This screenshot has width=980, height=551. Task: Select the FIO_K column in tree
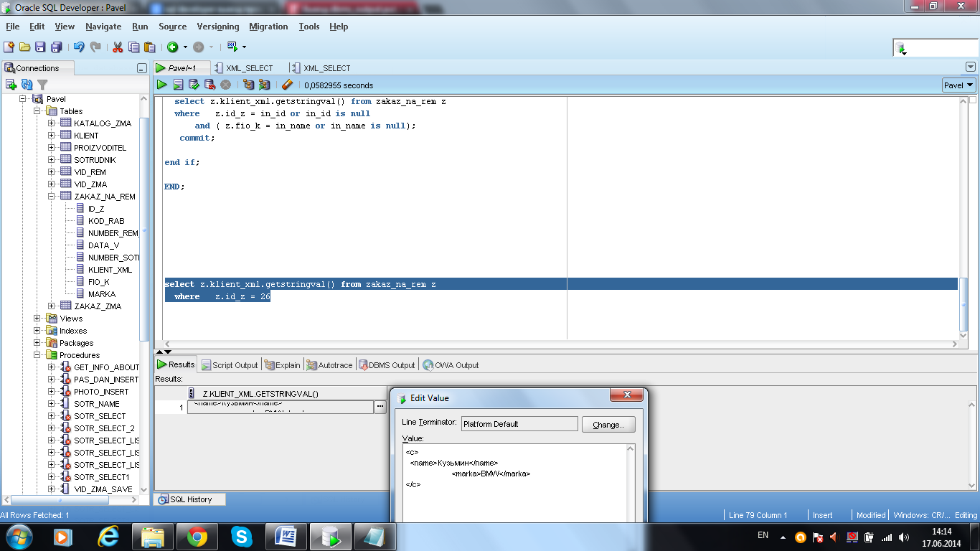pos(98,282)
